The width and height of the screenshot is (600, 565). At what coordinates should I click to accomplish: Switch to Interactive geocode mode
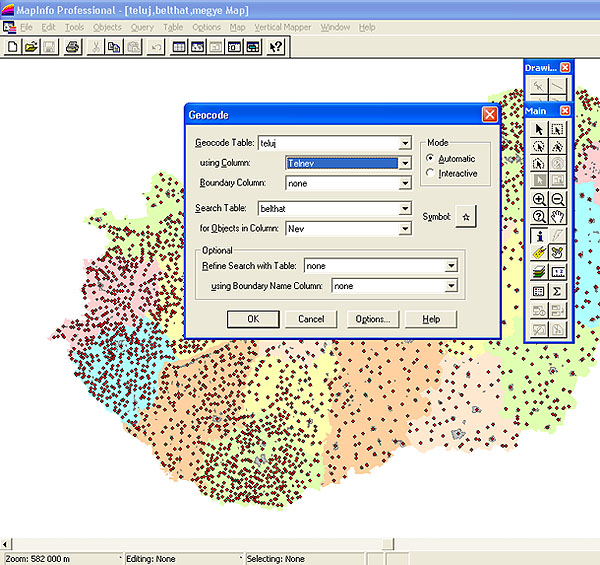coord(431,173)
